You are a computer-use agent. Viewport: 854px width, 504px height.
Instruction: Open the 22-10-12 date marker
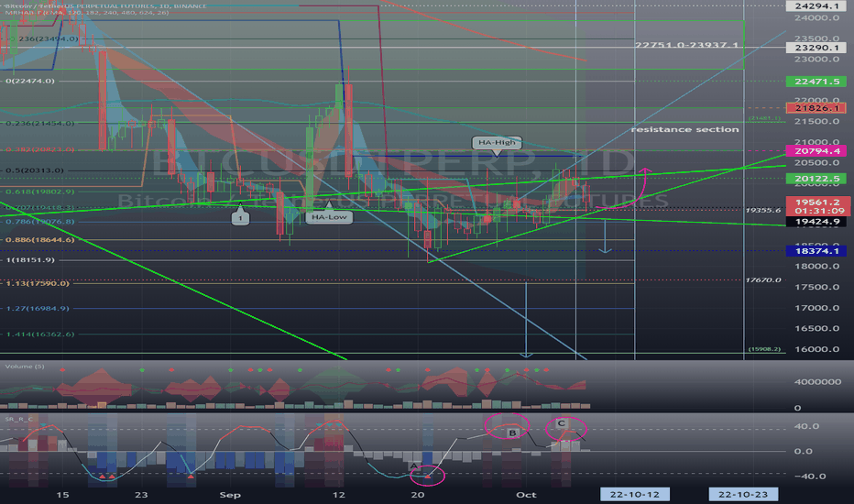pos(634,494)
